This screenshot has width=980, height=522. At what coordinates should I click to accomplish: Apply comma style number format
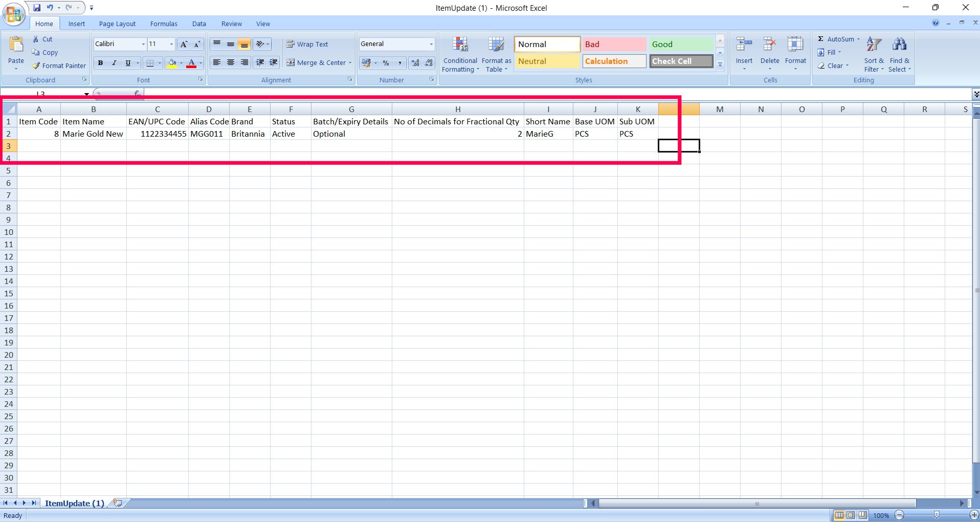pos(400,63)
